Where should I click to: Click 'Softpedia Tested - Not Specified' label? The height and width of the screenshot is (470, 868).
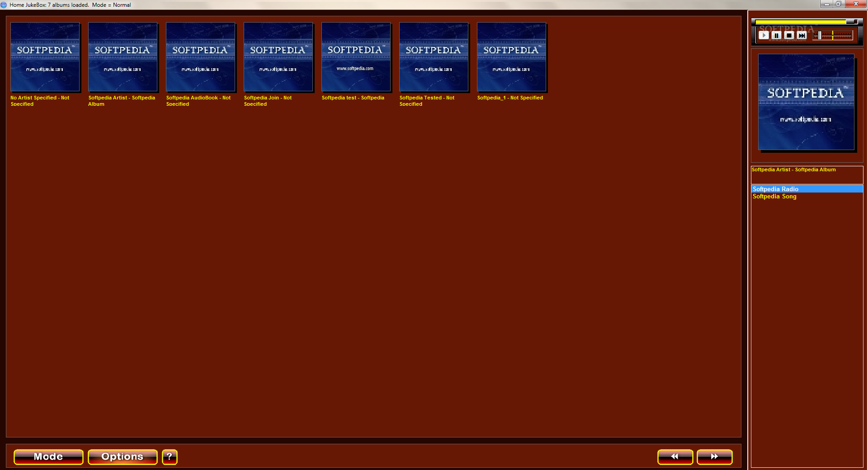tap(427, 101)
